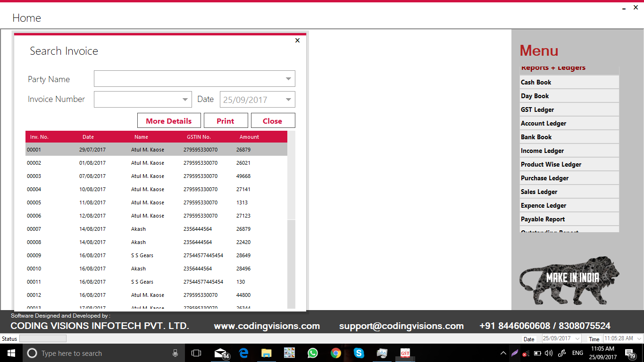644x362 pixels.
Task: Print the selected invoice
Action: [x=226, y=120]
